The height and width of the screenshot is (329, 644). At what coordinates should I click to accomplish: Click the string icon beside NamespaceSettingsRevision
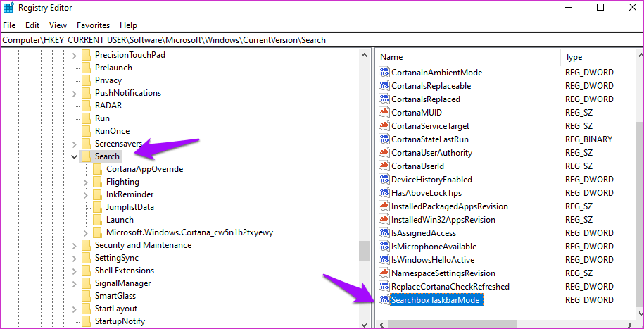click(x=384, y=273)
